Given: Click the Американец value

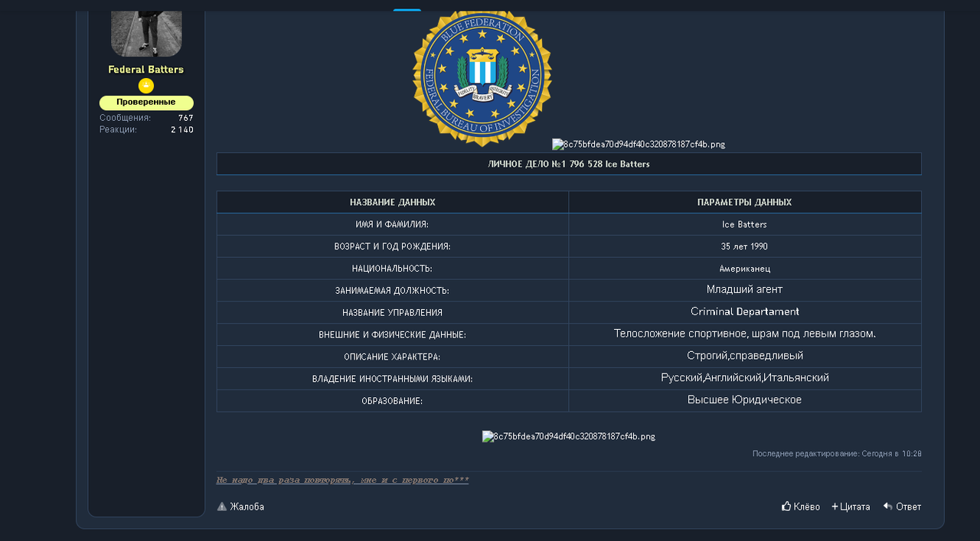Looking at the screenshot, I should [745, 269].
